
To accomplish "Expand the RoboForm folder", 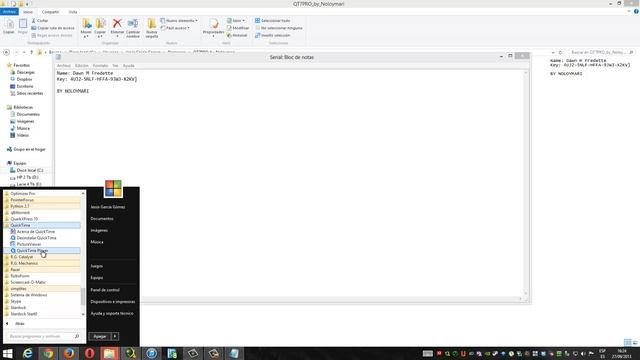I will tap(20, 276).
